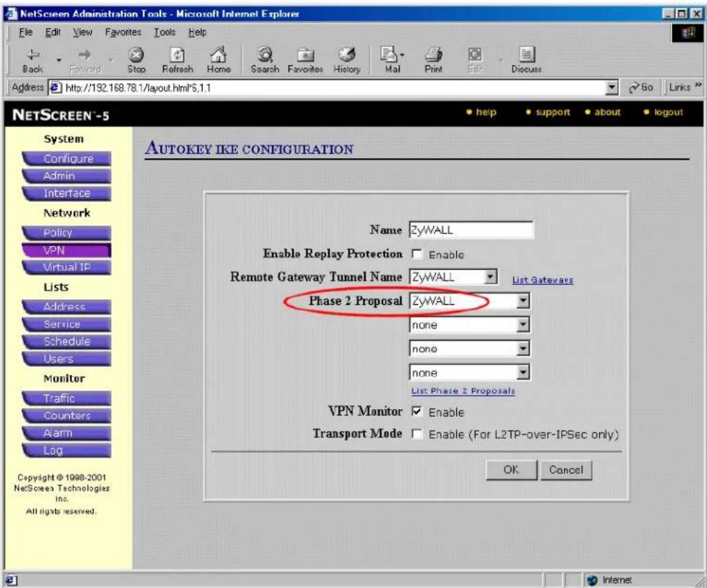The height and width of the screenshot is (588, 707).
Task: Open Log in Monitor sidebar
Action: [x=66, y=451]
